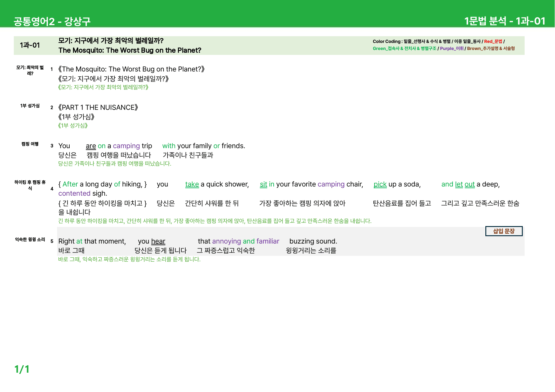
Task: Click the Brown_추가설명 & 서술형 legend label
Action: coord(491,48)
